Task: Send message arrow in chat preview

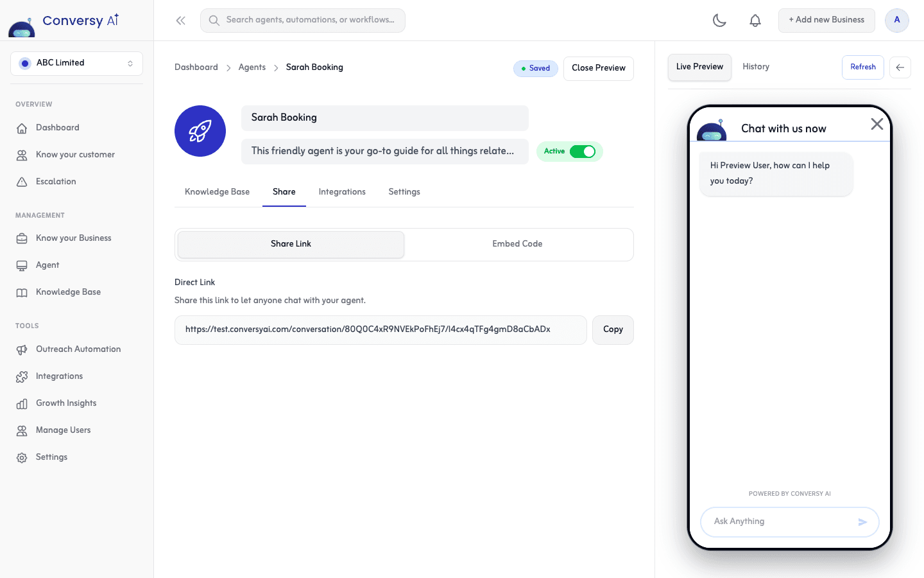Action: tap(862, 522)
